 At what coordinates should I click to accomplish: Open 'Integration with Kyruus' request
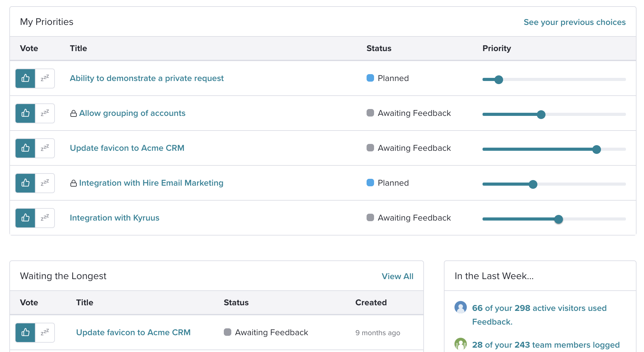coord(114,218)
